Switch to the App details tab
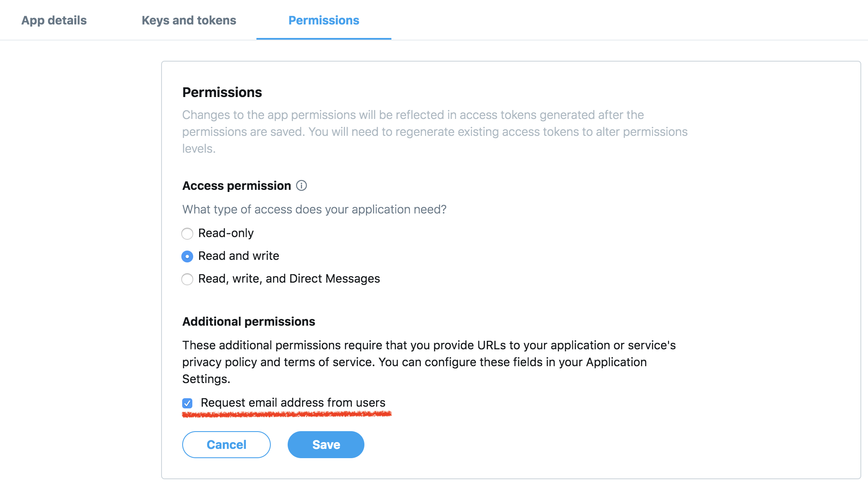 [54, 20]
